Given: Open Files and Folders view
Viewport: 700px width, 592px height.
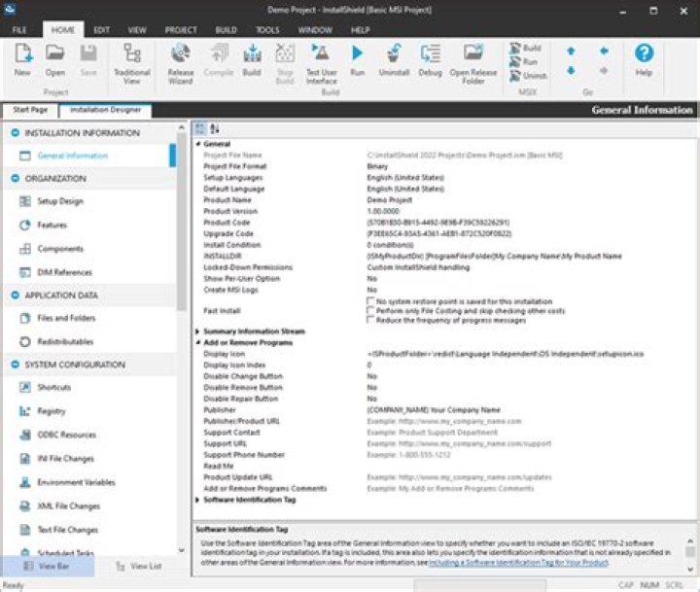Looking at the screenshot, I should (x=66, y=318).
